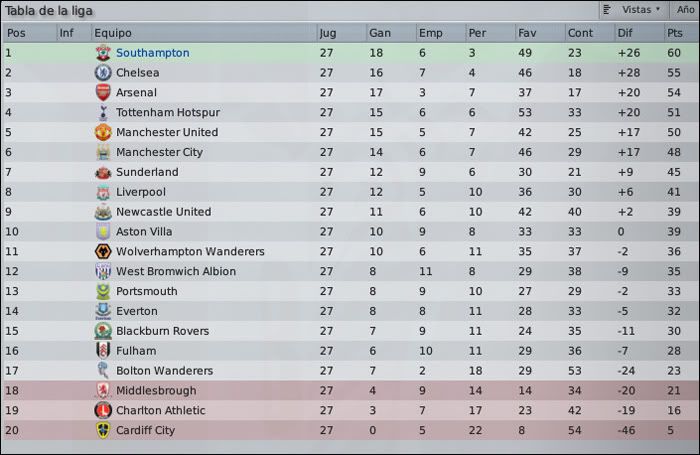Open the Southampton team link
This screenshot has height=455, width=700.
point(153,53)
